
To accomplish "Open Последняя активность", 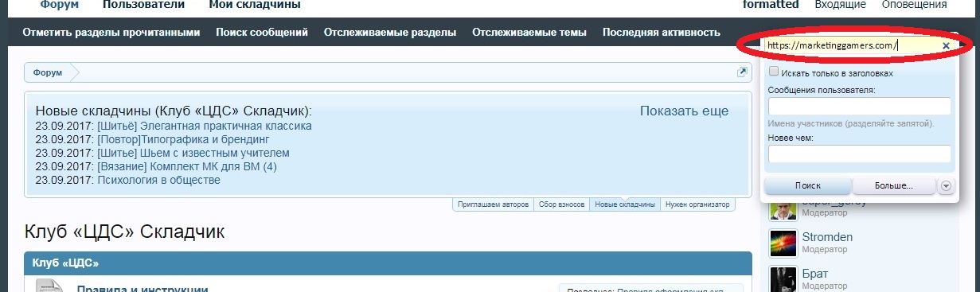I will point(662,33).
